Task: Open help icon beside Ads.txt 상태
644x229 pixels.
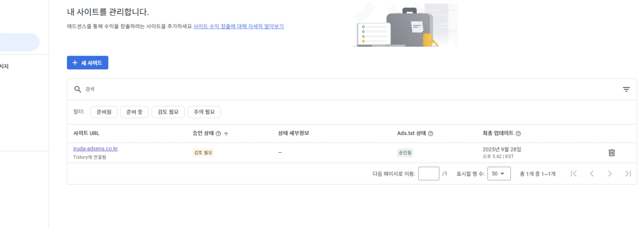Action: [x=431, y=134]
